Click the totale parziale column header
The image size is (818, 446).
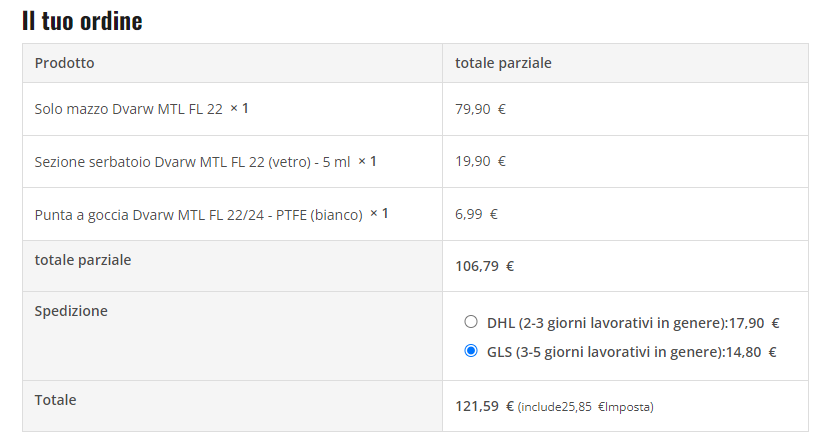[x=503, y=63]
